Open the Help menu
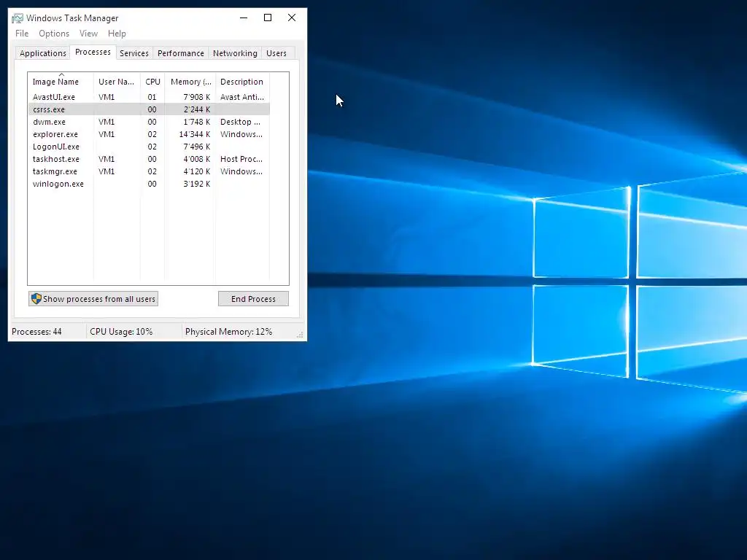The width and height of the screenshot is (747, 560). tap(117, 34)
